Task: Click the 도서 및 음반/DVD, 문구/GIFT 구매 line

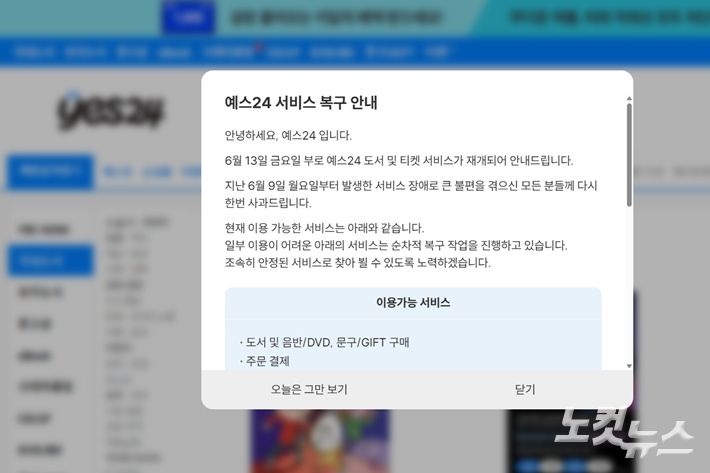Action: point(326,342)
